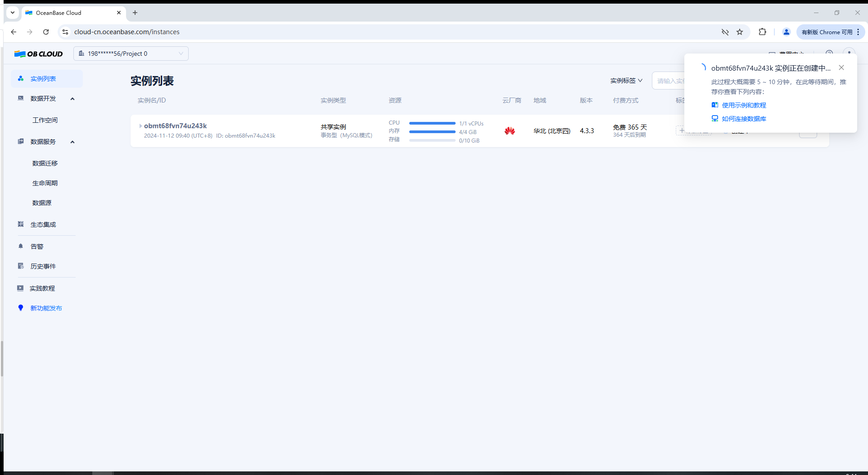Click the 新功能发布 lightbulb icon

(21, 308)
